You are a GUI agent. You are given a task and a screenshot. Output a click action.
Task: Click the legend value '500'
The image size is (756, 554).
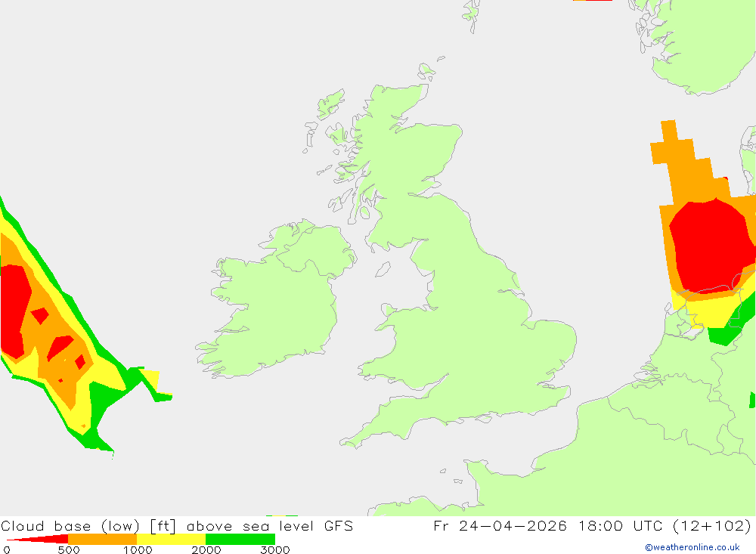coord(69,549)
